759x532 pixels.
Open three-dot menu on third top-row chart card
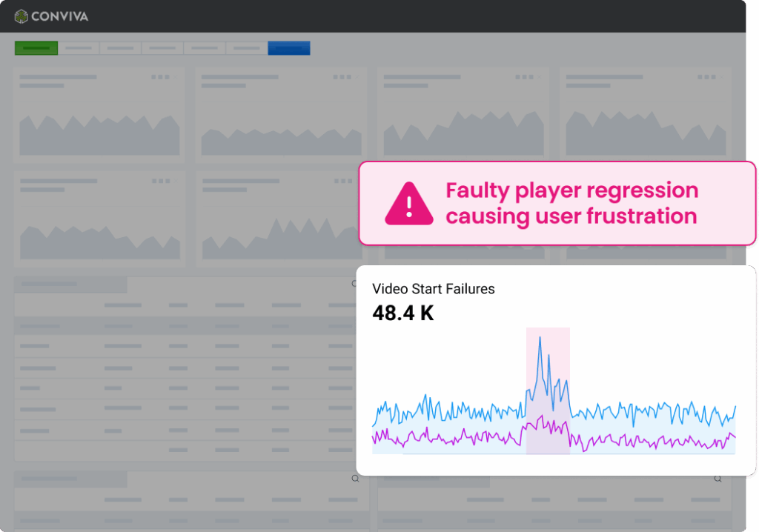pos(523,77)
